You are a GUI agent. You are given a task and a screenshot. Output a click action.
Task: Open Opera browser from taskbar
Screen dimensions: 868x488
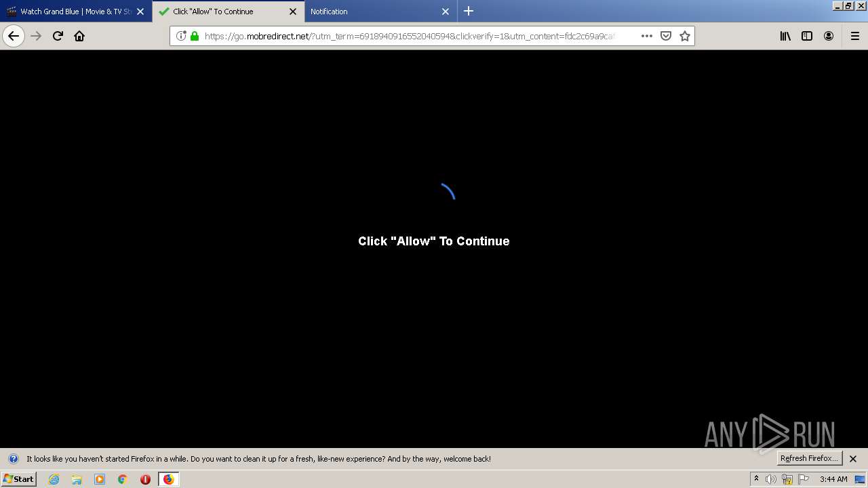click(145, 479)
